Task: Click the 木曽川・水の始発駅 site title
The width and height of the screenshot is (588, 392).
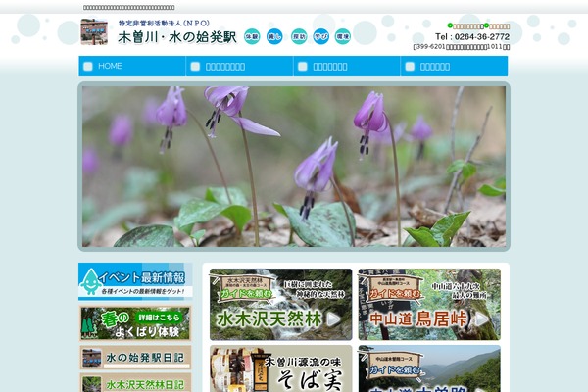Action: click(x=177, y=37)
